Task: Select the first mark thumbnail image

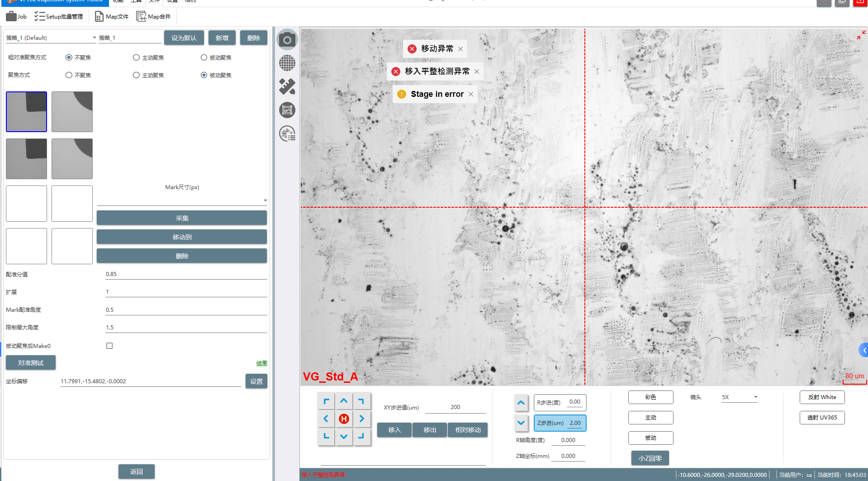Action: [x=27, y=112]
